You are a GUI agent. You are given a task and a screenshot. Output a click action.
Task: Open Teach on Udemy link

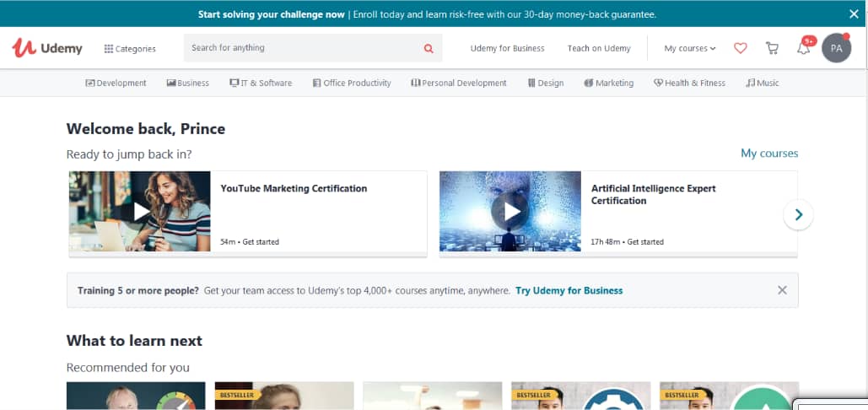(599, 48)
